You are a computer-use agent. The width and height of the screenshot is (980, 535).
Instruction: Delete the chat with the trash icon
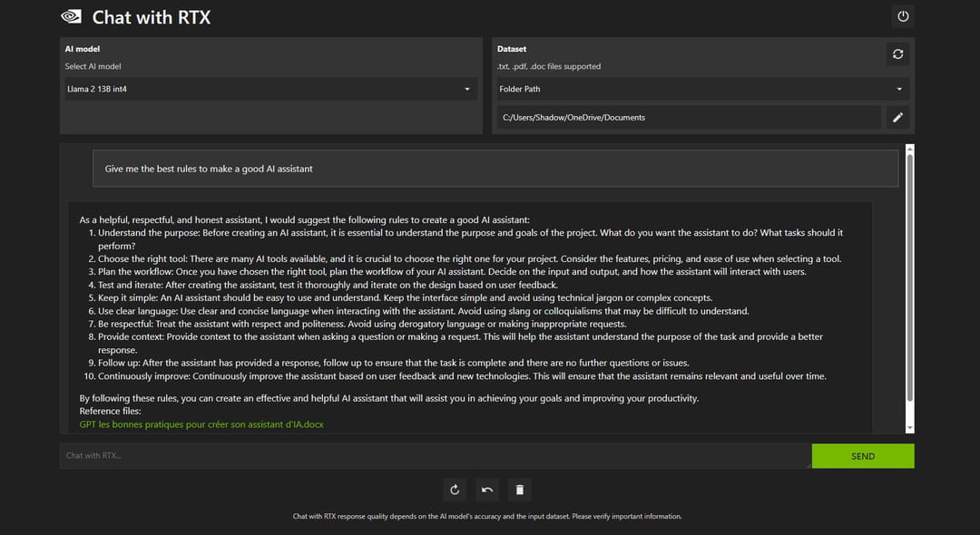[x=520, y=490]
